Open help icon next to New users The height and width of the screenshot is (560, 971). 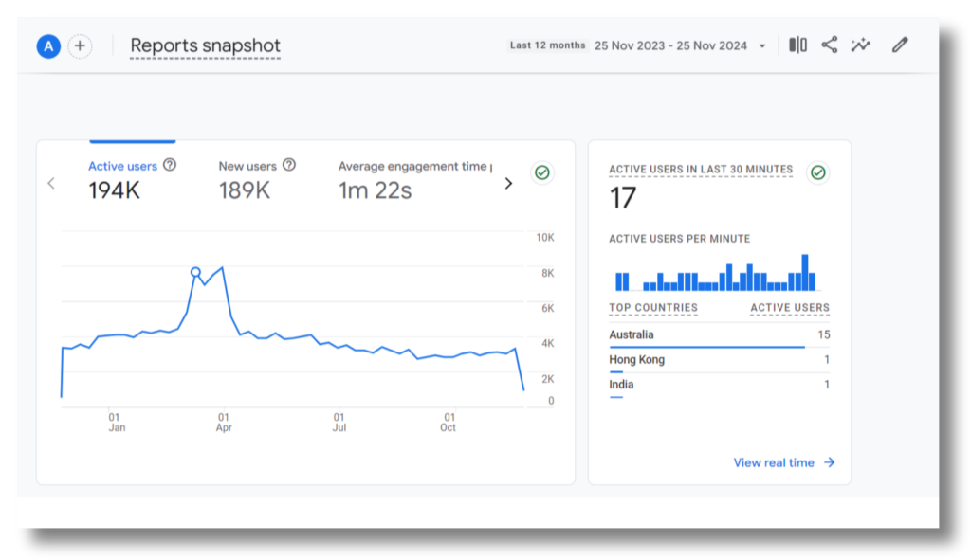pyautogui.click(x=289, y=165)
